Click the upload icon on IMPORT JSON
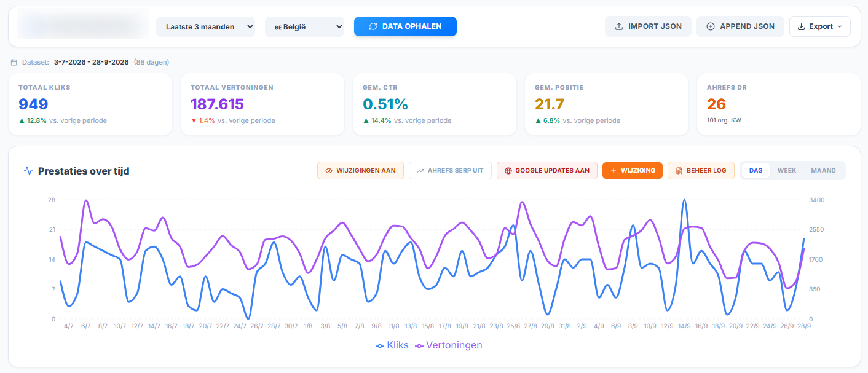Image resolution: width=868 pixels, height=373 pixels. (619, 26)
